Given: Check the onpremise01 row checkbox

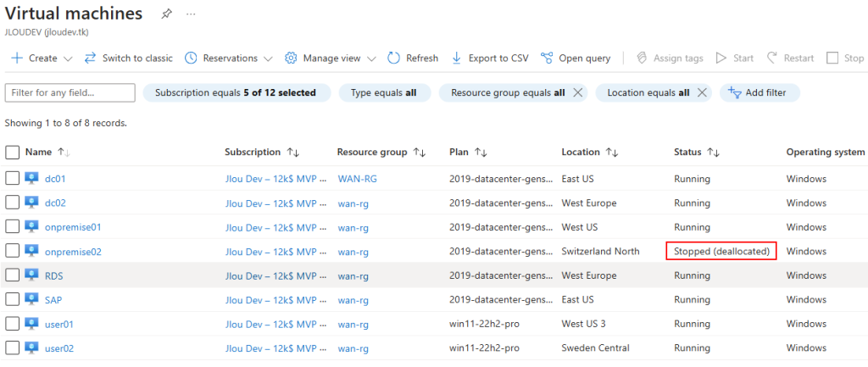Looking at the screenshot, I should 12,227.
